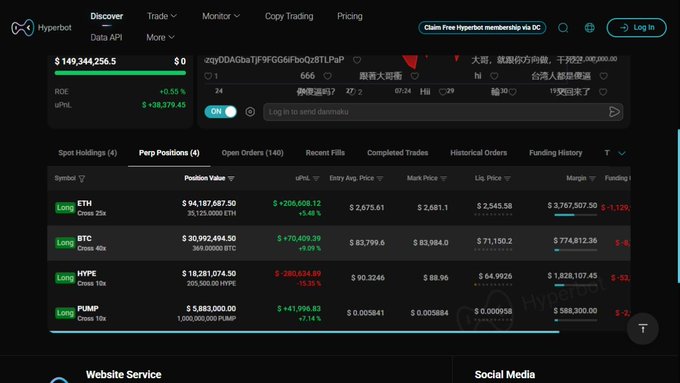Like the '哭回来了' danmaku heart
Screen dimensions: 680x383
[x=603, y=92]
